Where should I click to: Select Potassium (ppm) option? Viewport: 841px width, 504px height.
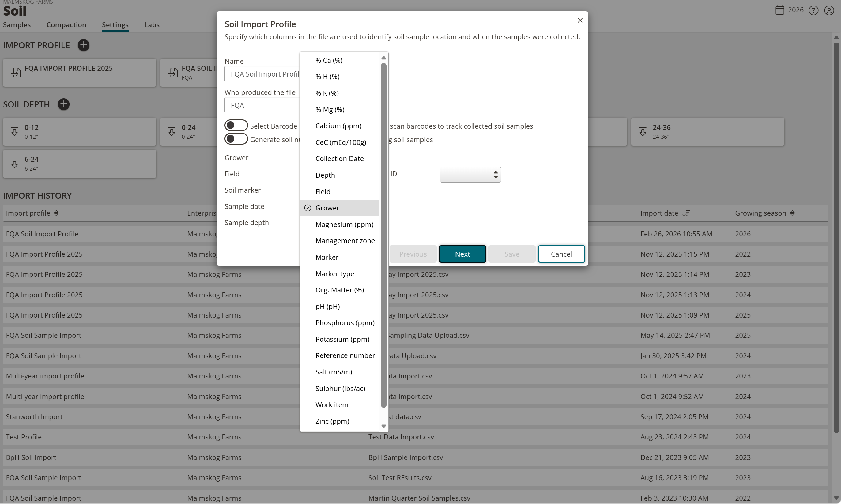[339, 339]
